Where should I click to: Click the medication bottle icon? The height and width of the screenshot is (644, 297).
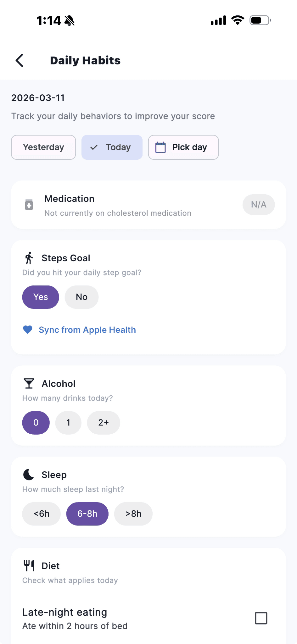29,205
